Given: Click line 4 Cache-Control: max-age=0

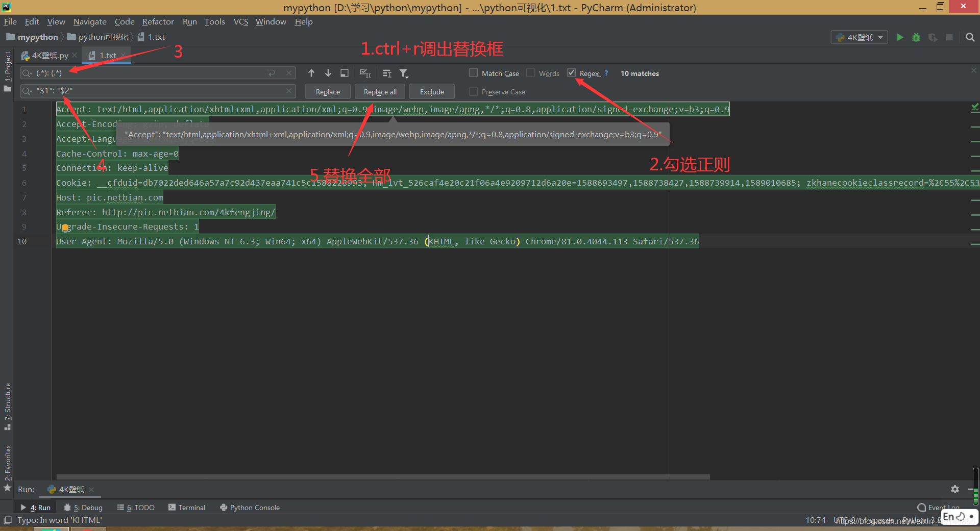Looking at the screenshot, I should [x=117, y=154].
